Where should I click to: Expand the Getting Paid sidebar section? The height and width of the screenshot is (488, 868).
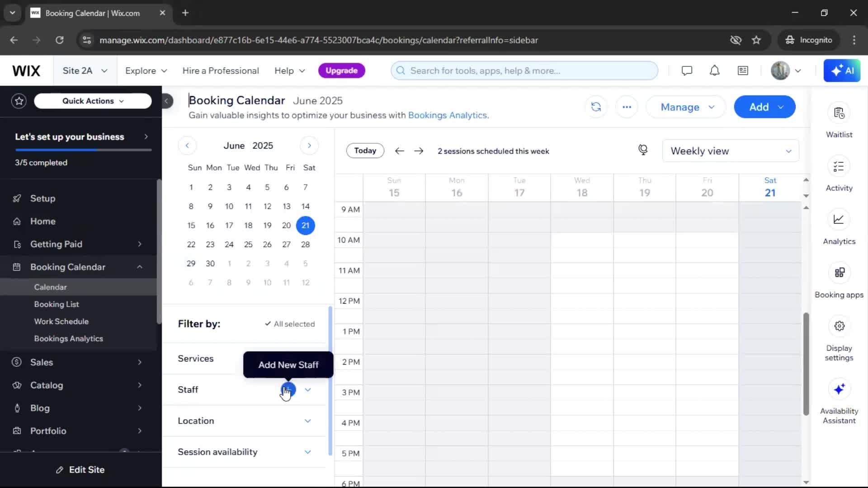(x=140, y=244)
